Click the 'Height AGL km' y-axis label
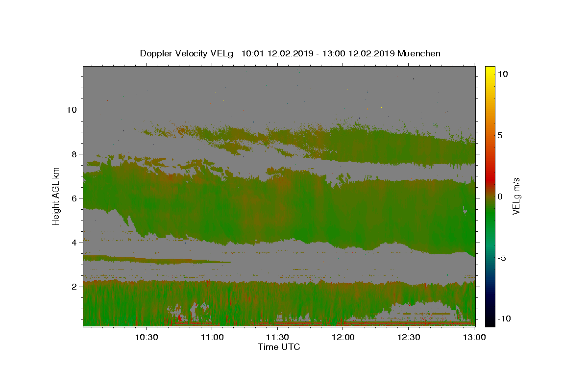 tap(56, 196)
